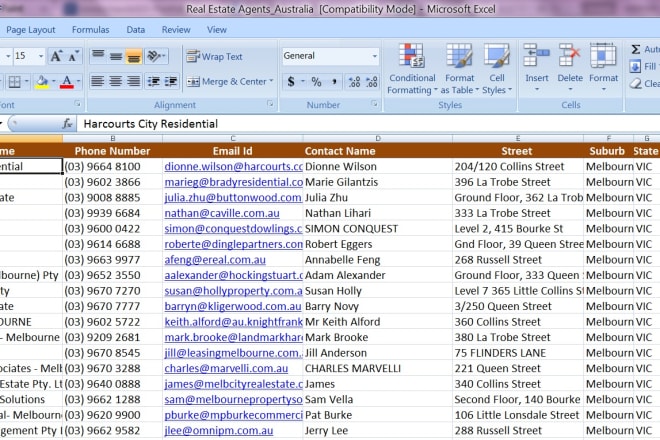
Task: Click the Fill down icon
Action: 635,67
